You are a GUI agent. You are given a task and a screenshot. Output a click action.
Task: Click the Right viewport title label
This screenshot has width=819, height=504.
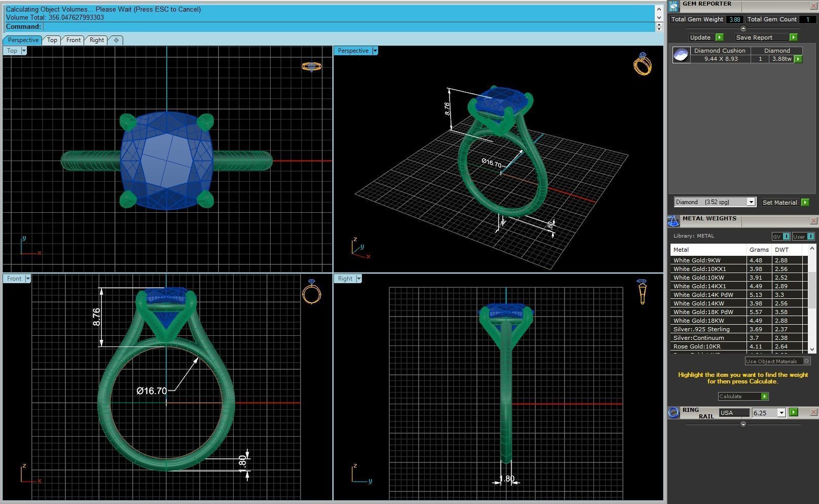click(345, 279)
